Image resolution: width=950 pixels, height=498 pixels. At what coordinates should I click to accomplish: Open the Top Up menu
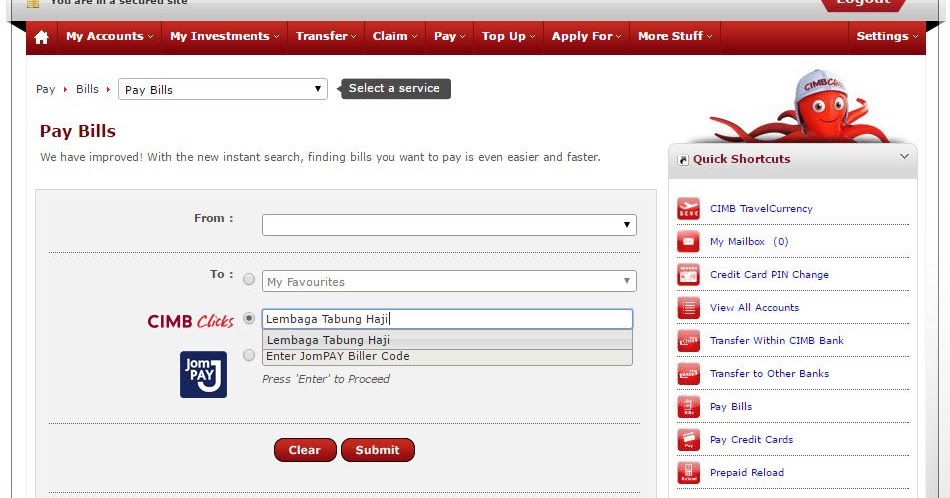pos(508,36)
